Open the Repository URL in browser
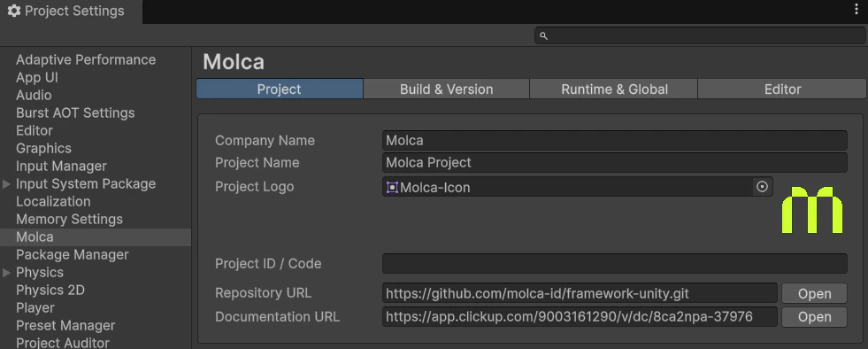This screenshot has height=349, width=868. (x=814, y=293)
